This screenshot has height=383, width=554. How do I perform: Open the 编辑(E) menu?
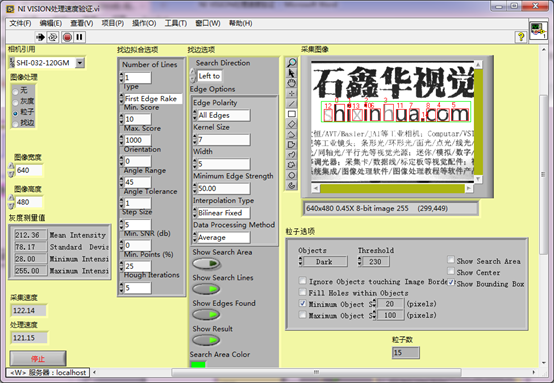click(x=51, y=23)
